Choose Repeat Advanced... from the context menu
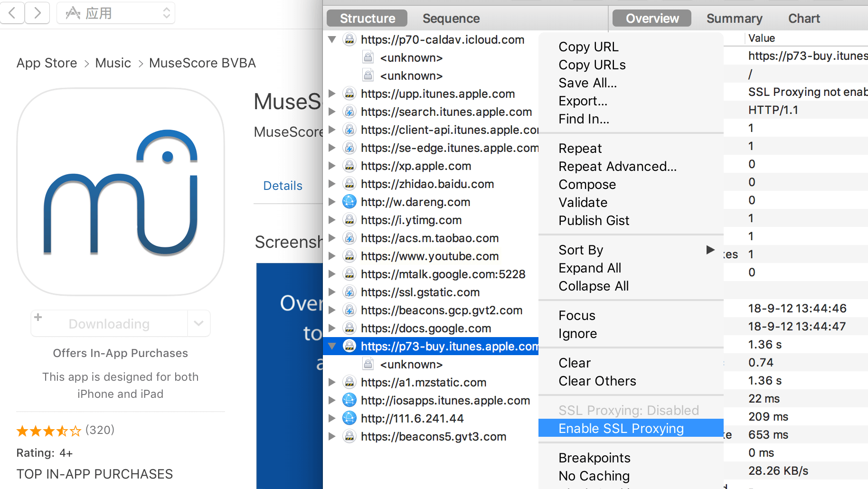This screenshot has height=489, width=868. (631, 166)
